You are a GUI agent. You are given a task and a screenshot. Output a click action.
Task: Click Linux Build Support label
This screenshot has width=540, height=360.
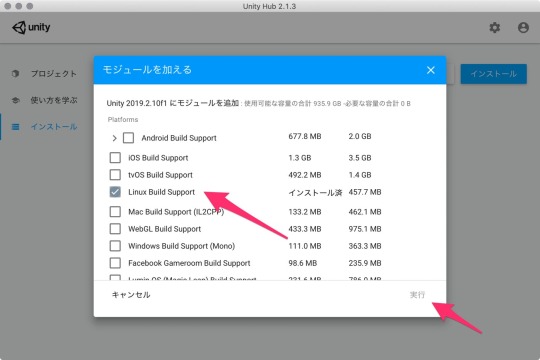(x=162, y=192)
